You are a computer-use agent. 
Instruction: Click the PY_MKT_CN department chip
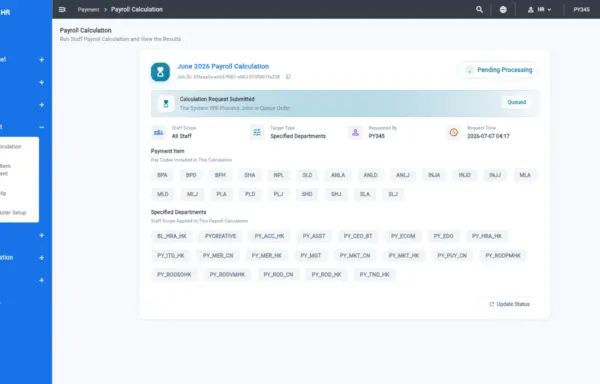[x=355, y=255]
